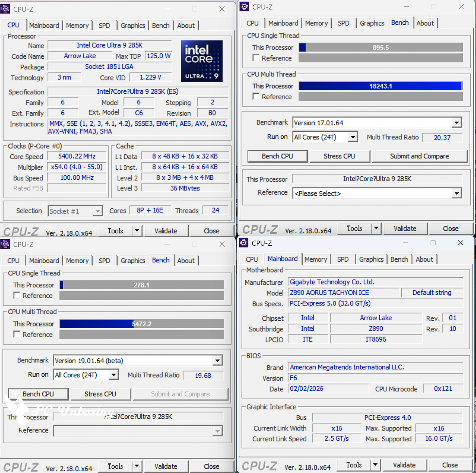
Task: Click the multi-thread score bar showing 18243.1
Action: pyautogui.click(x=380, y=86)
